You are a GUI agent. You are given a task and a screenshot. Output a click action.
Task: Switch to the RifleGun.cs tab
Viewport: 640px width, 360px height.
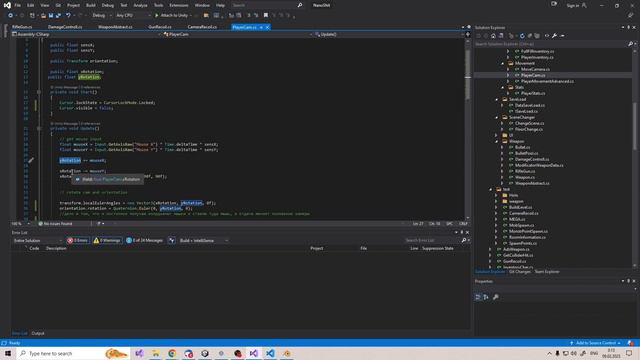coord(22,27)
